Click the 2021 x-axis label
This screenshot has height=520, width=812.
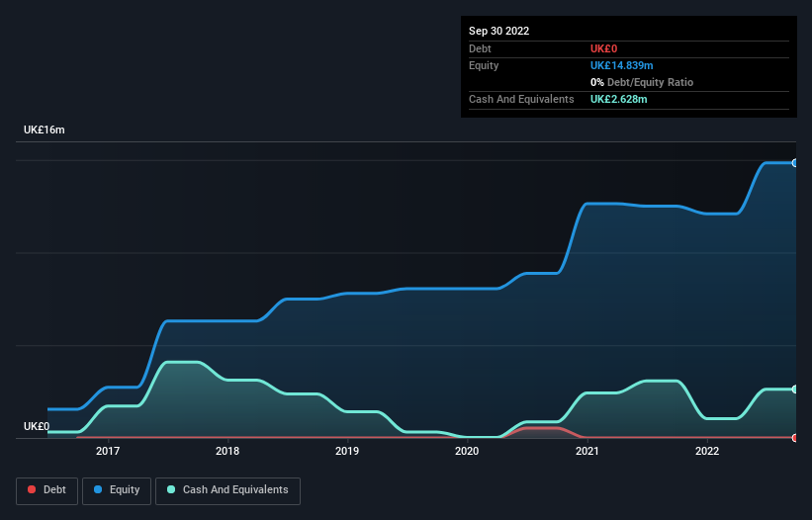click(x=587, y=451)
